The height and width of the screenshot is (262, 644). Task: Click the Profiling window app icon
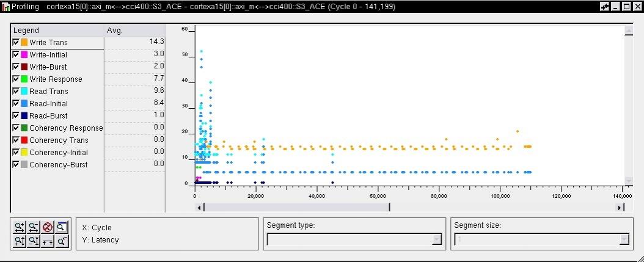point(5,7)
